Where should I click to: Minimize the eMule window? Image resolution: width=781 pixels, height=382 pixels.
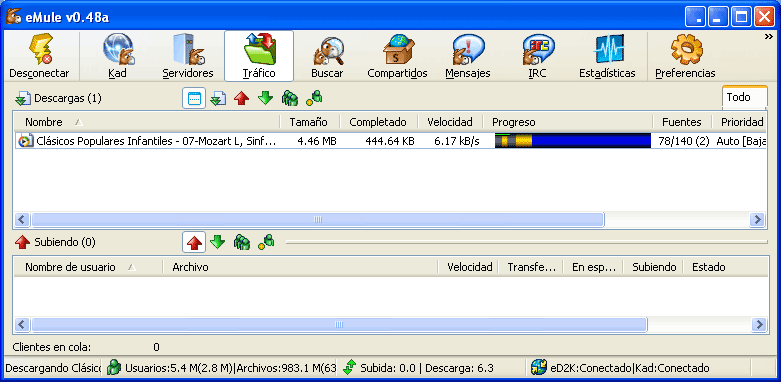(717, 17)
